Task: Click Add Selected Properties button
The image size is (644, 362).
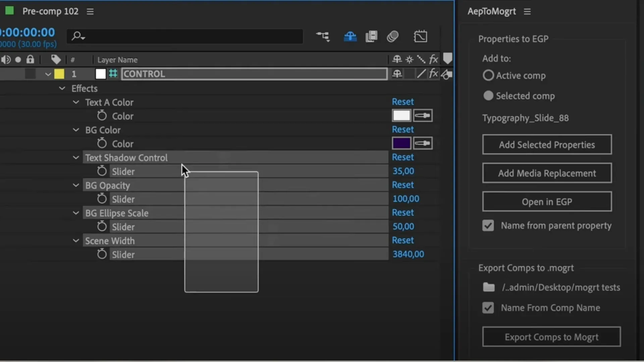Action: pyautogui.click(x=547, y=144)
